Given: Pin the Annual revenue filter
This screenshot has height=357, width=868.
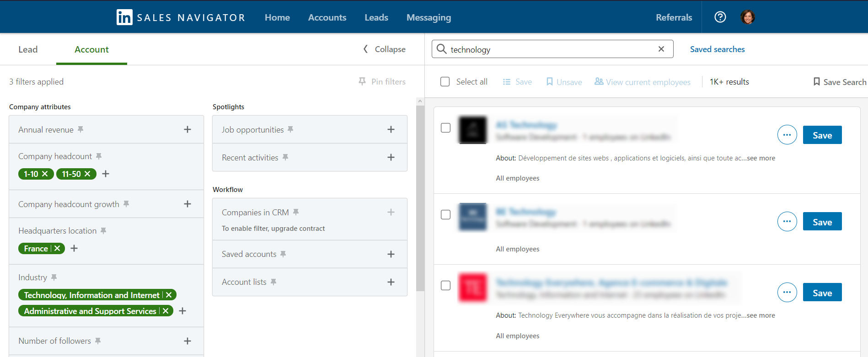Looking at the screenshot, I should [80, 129].
